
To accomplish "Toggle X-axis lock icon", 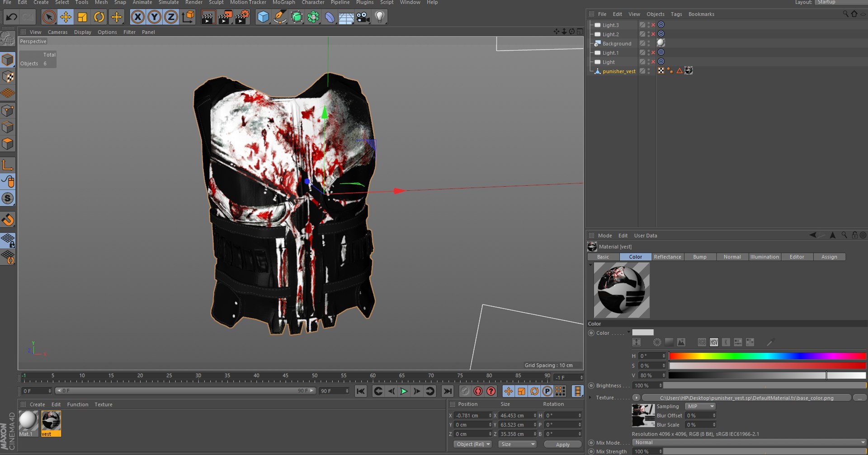I will coord(138,17).
